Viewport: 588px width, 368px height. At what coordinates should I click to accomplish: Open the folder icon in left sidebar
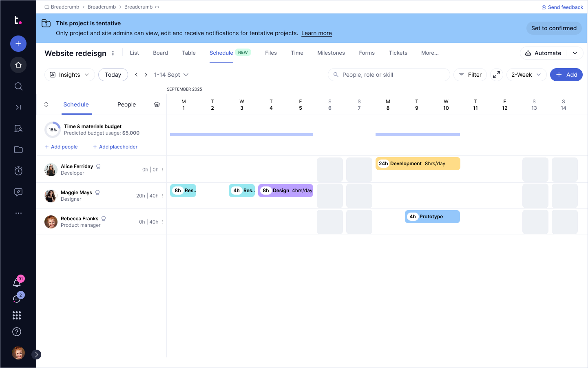click(18, 150)
